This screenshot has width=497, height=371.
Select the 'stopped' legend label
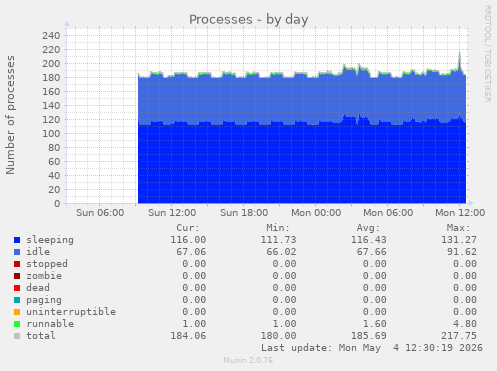pos(47,264)
